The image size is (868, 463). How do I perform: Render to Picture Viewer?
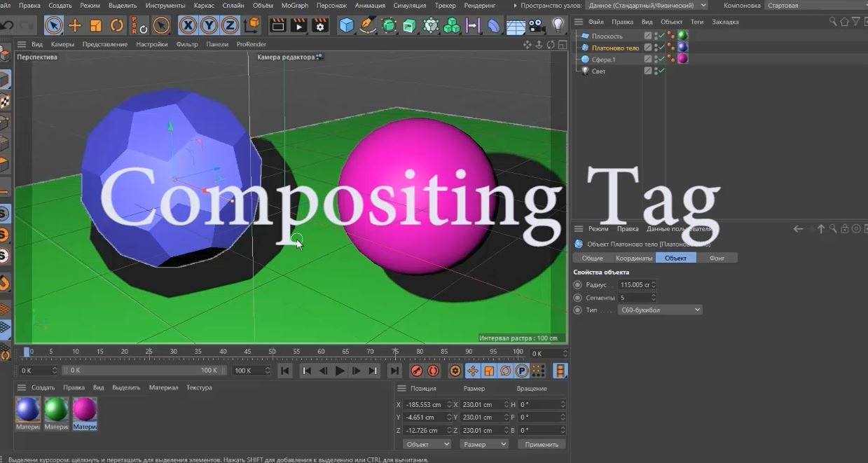click(x=299, y=26)
